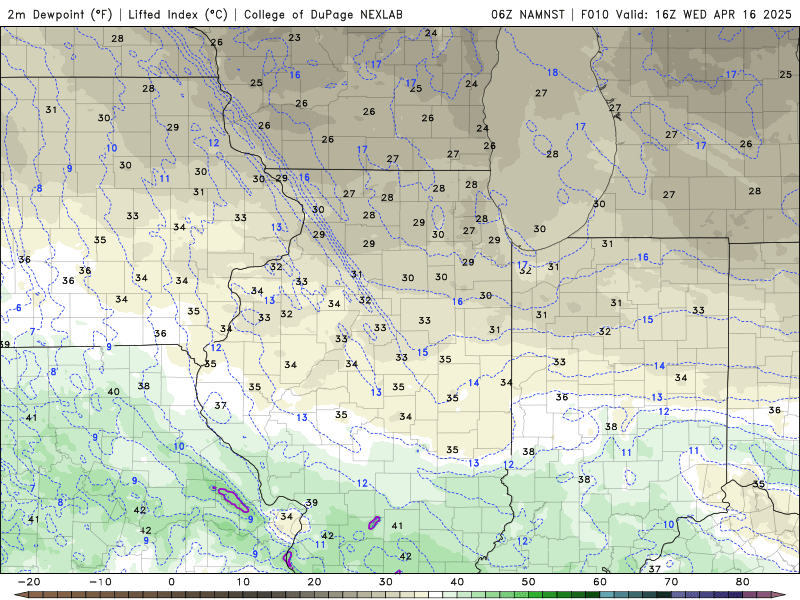Select the -20 label on the color scale
Viewport: 800px width, 600px height.
point(29,582)
